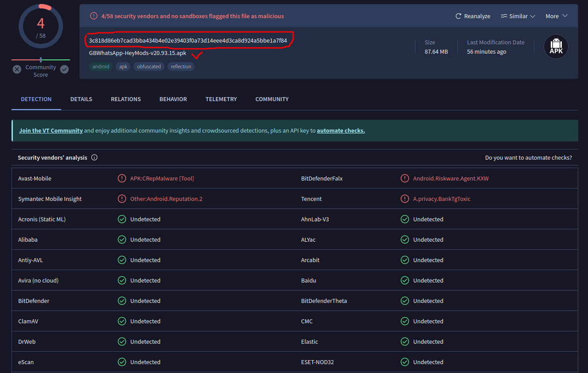Viewport: 588px width, 373px height.
Task: Click the BitDefenderFalx red alert icon
Action: tap(405, 178)
